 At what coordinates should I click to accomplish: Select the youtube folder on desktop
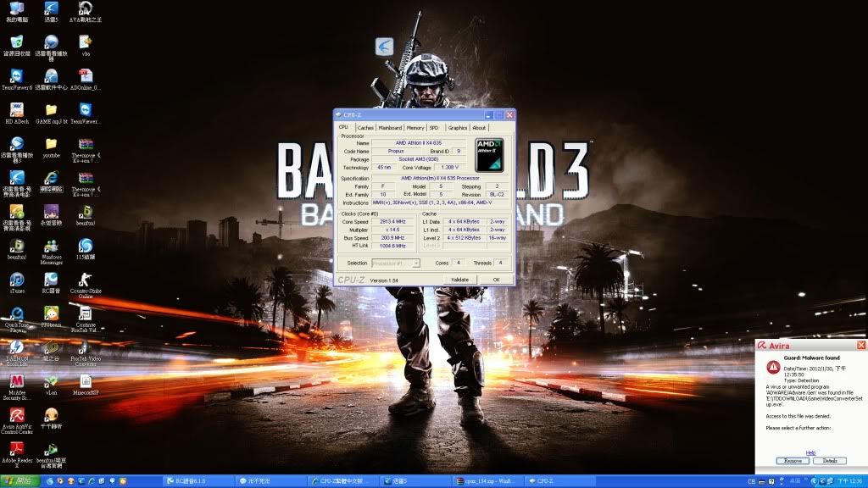coord(51,147)
